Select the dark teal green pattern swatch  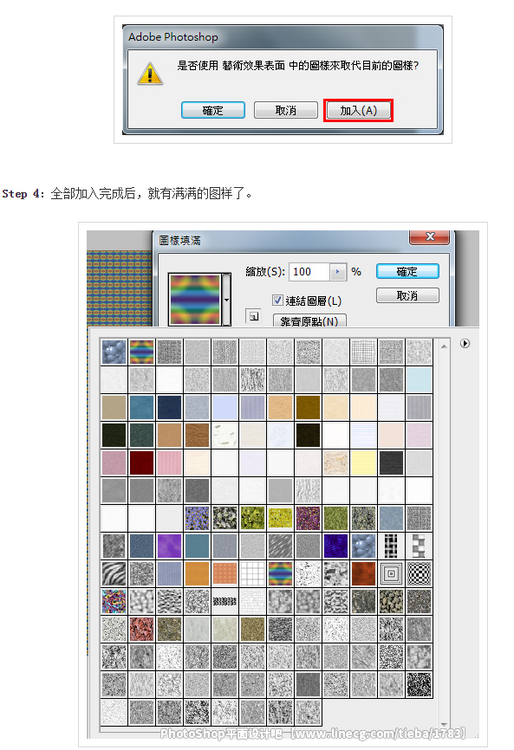[142, 435]
